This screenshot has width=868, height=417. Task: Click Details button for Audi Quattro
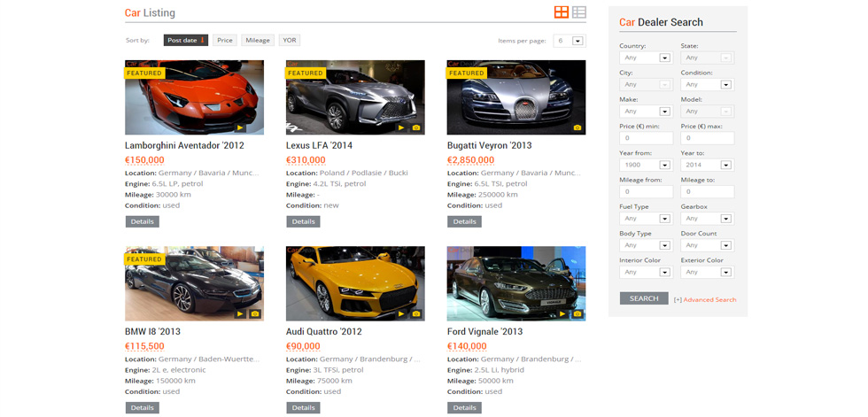click(303, 407)
